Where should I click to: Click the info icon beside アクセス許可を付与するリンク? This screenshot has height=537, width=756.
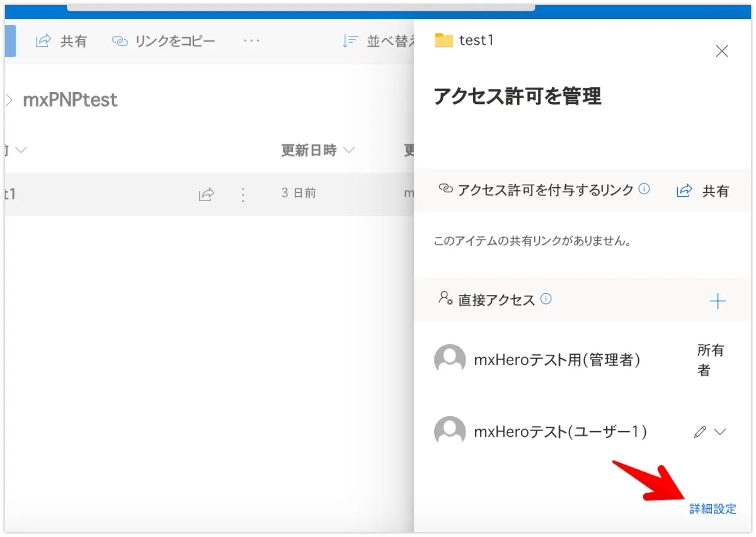click(644, 189)
